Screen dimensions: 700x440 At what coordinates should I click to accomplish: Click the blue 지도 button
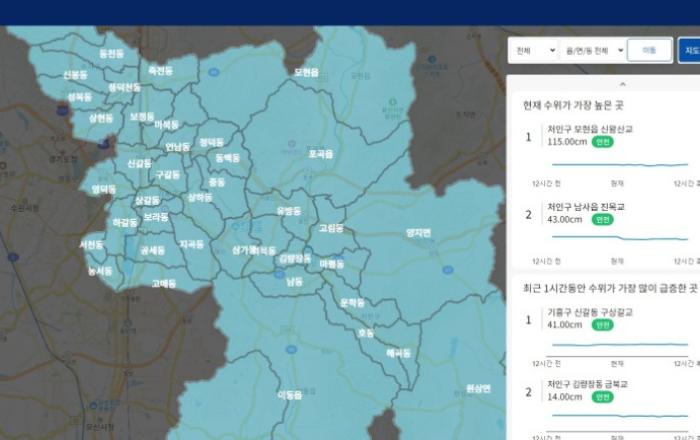pyautogui.click(x=689, y=50)
